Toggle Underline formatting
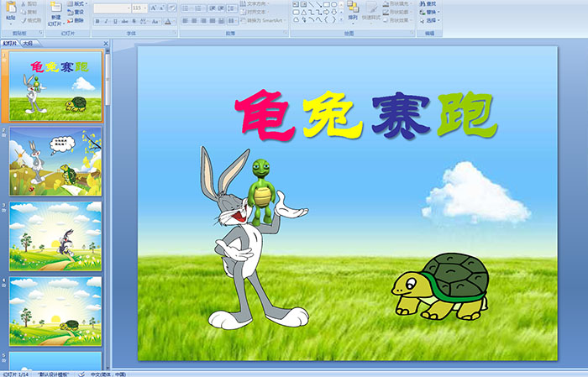The width and height of the screenshot is (588, 377). (x=116, y=21)
